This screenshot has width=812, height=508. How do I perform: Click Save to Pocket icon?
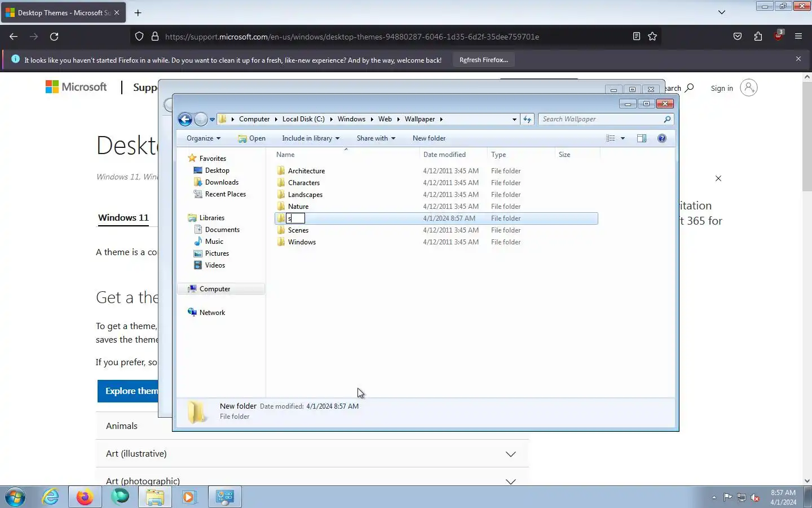point(738,37)
